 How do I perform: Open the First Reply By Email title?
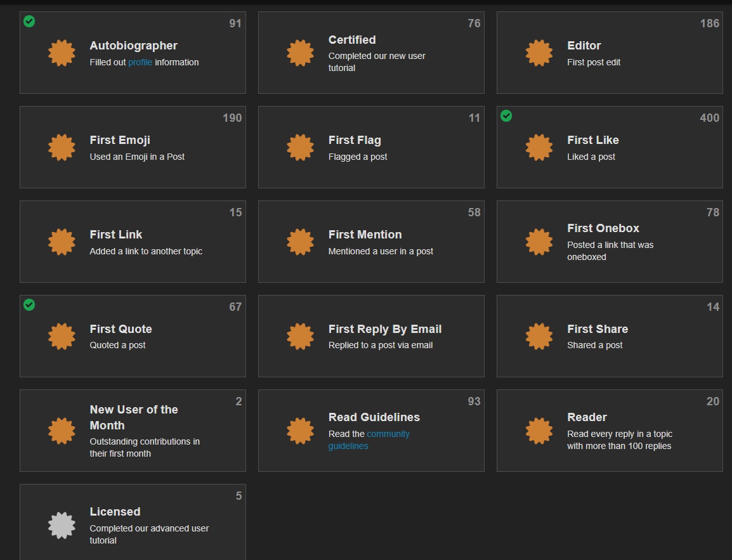(x=385, y=329)
